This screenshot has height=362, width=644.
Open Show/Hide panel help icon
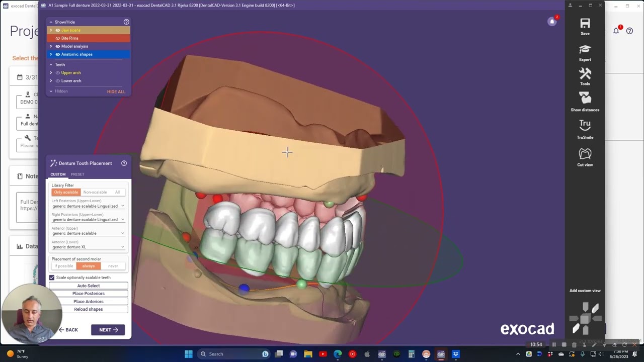(126, 22)
